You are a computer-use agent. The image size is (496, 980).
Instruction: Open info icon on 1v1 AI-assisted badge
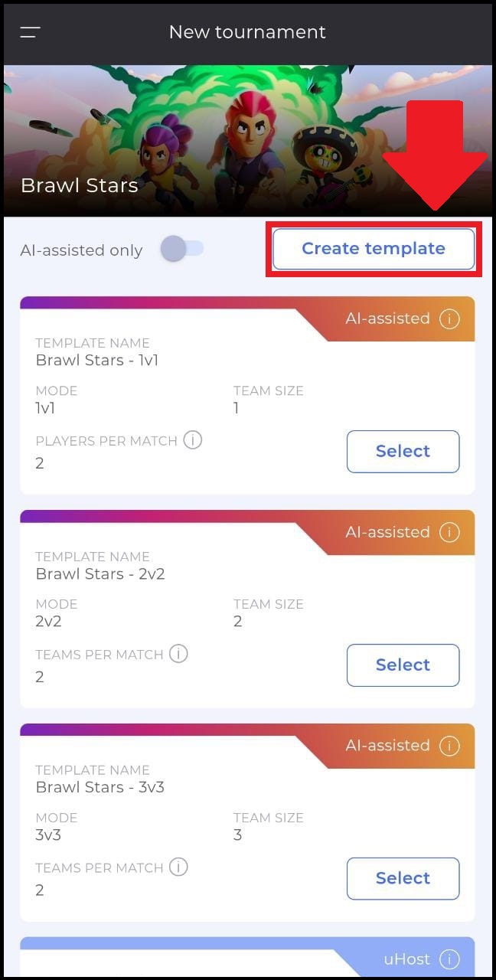pos(449,318)
